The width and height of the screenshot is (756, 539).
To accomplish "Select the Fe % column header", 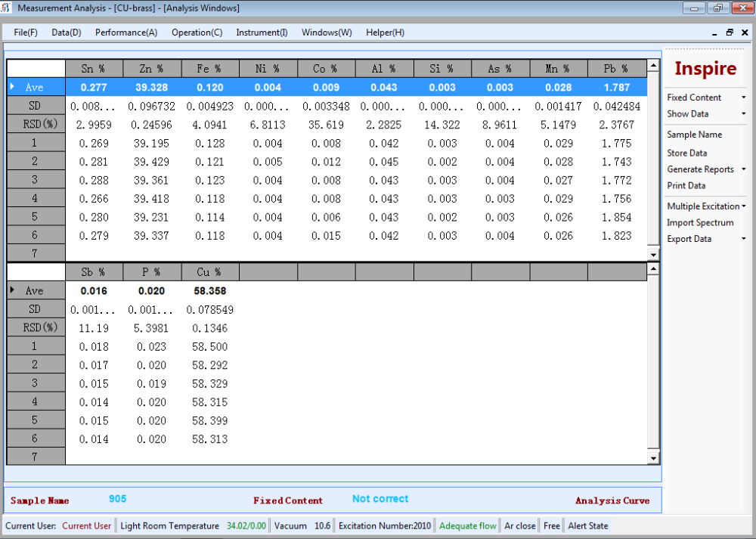I will point(210,69).
